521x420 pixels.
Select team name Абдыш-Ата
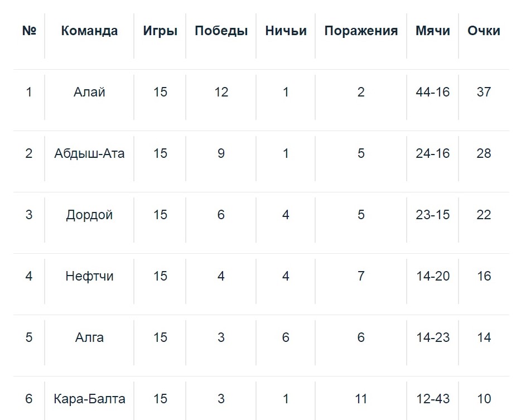[x=89, y=153]
